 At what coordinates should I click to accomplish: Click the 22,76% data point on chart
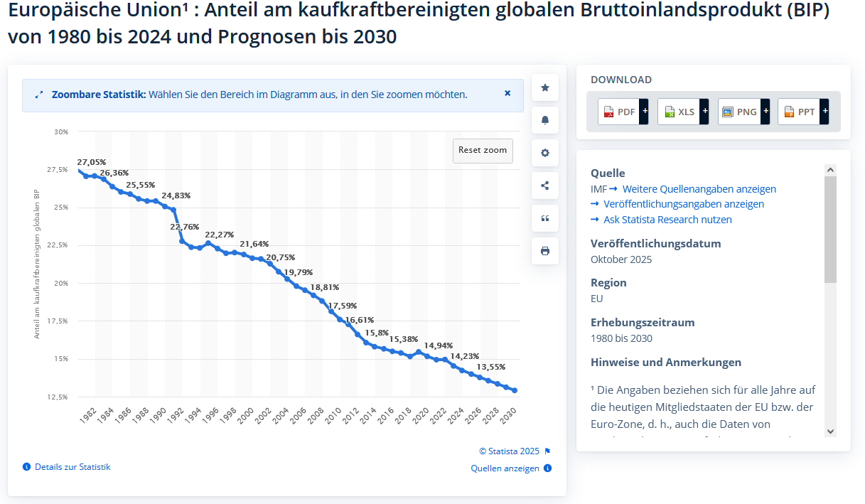[x=183, y=241]
